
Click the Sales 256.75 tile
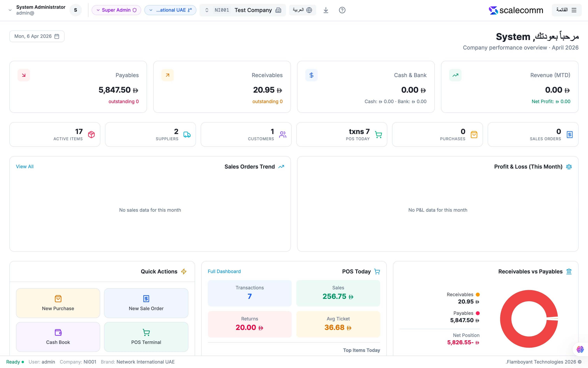338,293
